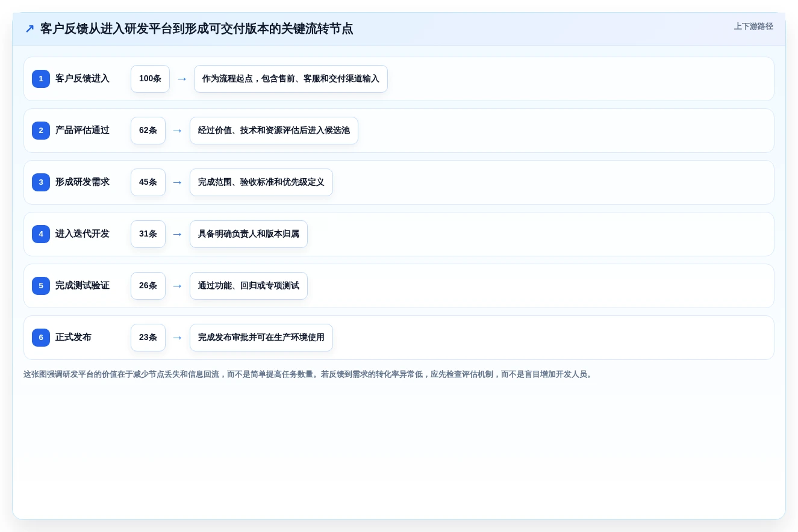Click the footer note starting with 这张图强调研发平台

click(309, 374)
